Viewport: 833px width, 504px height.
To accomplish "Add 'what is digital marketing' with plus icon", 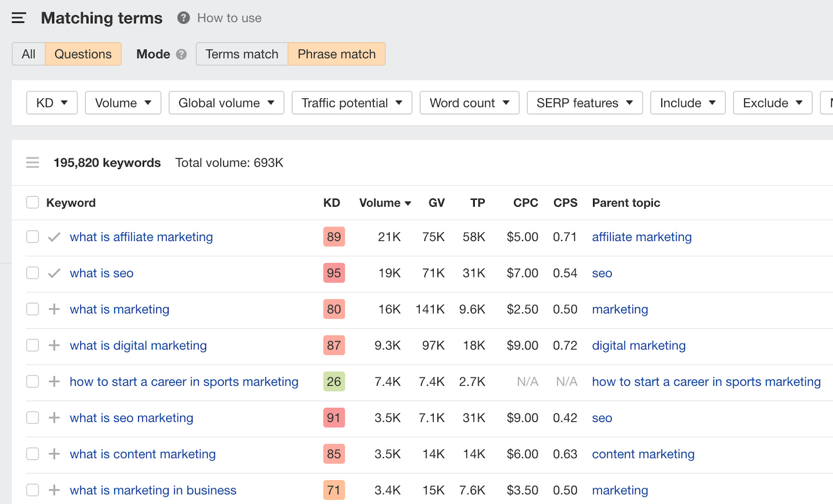I will click(x=53, y=345).
